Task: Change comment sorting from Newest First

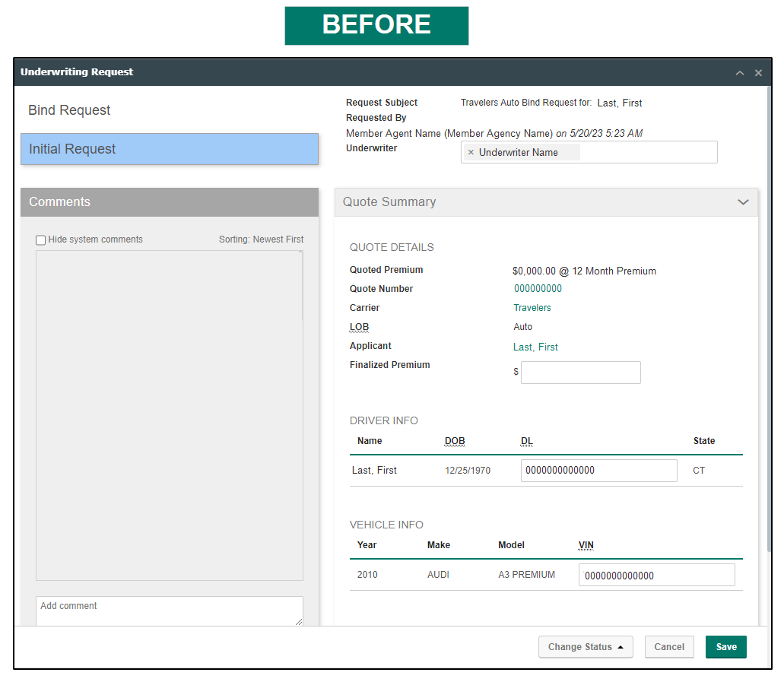Action: pos(261,239)
